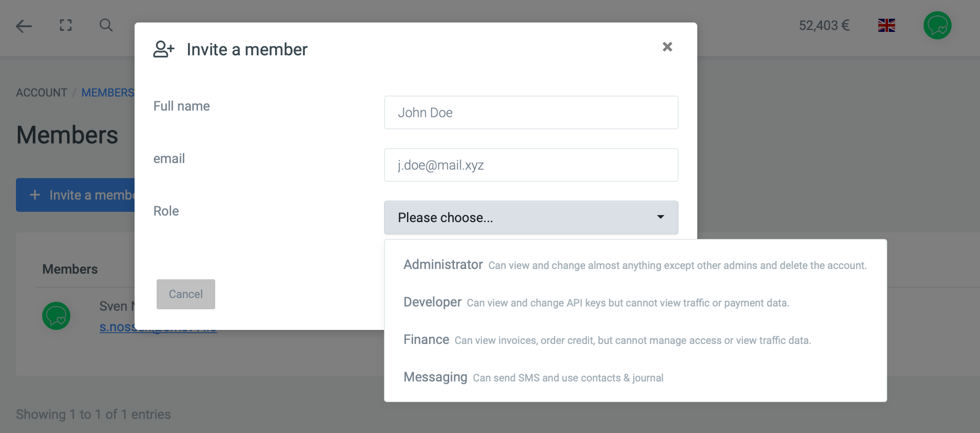
Task: Click the Full name input field
Action: click(x=531, y=112)
